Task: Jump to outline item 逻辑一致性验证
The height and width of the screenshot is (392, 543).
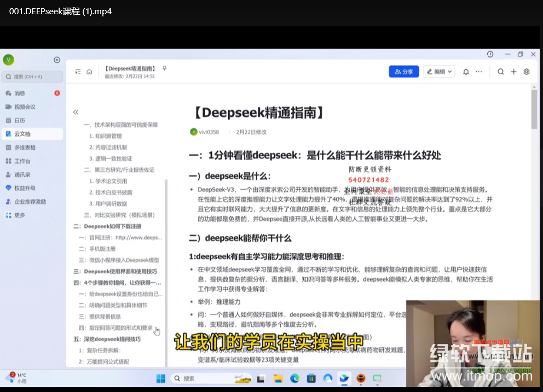Action: click(111, 159)
